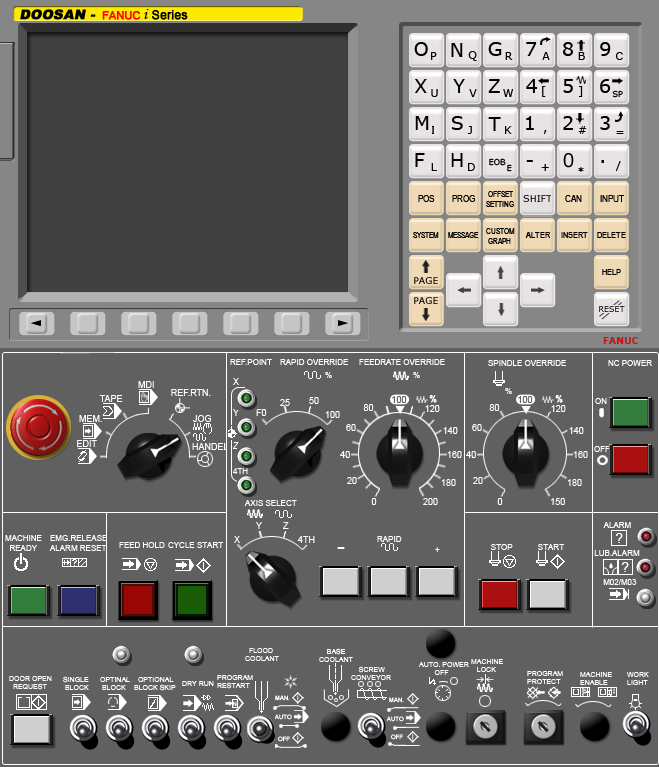Click the red spindle STOP button

pos(500,594)
